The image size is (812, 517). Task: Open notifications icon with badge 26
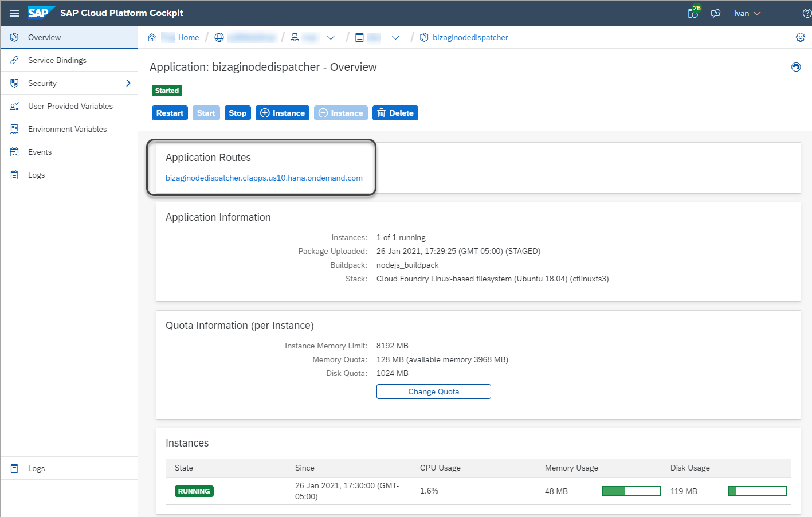(x=694, y=13)
